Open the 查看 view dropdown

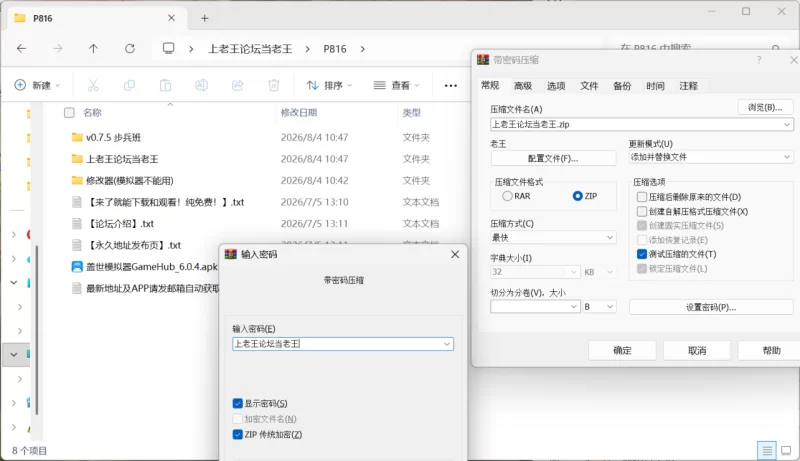396,85
